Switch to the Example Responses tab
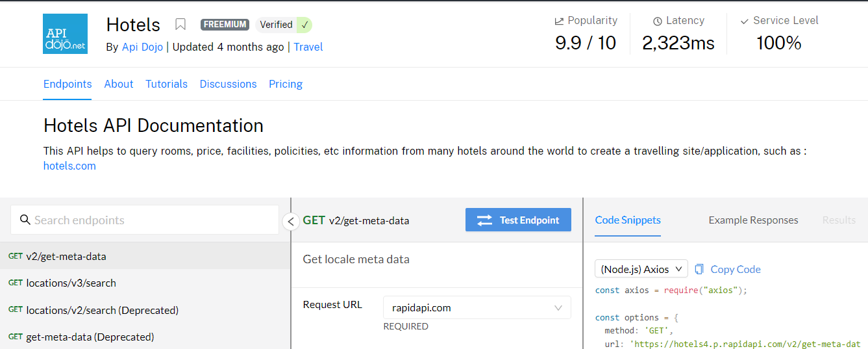 tap(753, 220)
